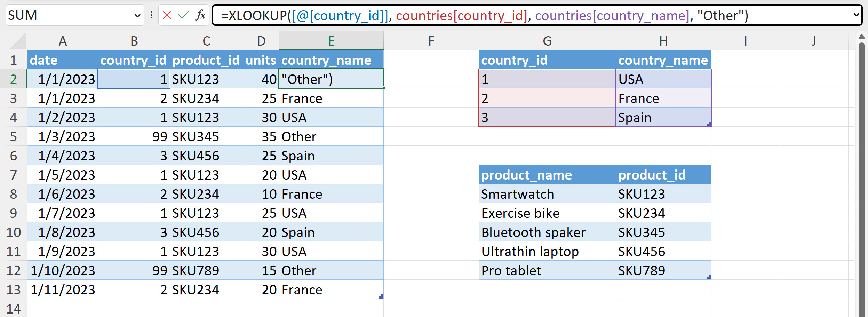Screen dimensions: 868x317
Task: Select column E header
Action: [x=331, y=41]
